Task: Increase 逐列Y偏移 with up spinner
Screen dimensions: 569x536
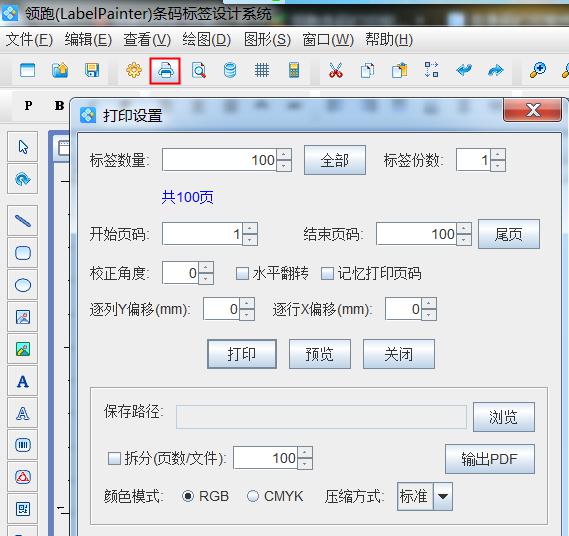Action: (247, 304)
